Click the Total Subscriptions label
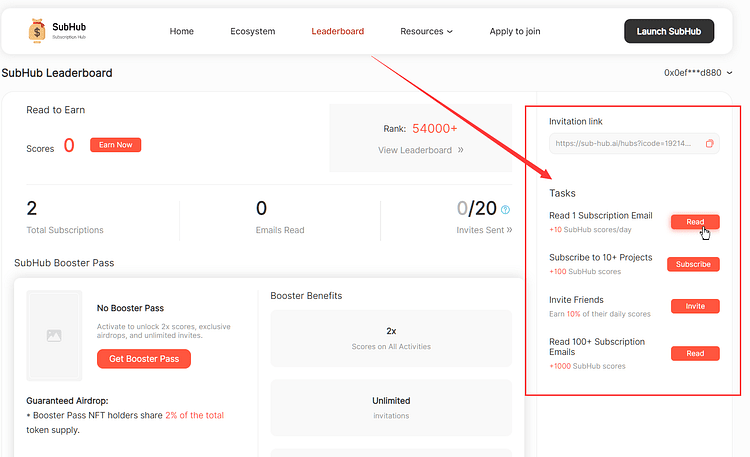Viewport: 750px width, 457px height. click(65, 230)
